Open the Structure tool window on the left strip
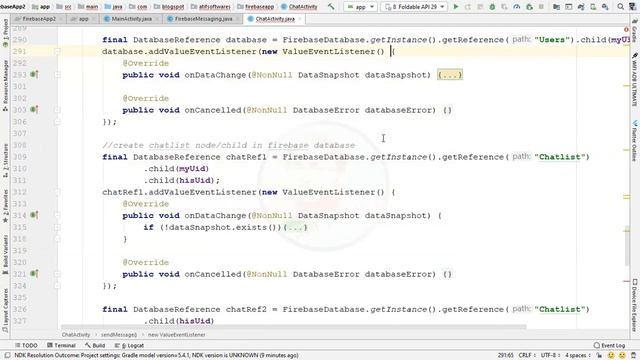This screenshot has width=640, height=360. coord(5,160)
